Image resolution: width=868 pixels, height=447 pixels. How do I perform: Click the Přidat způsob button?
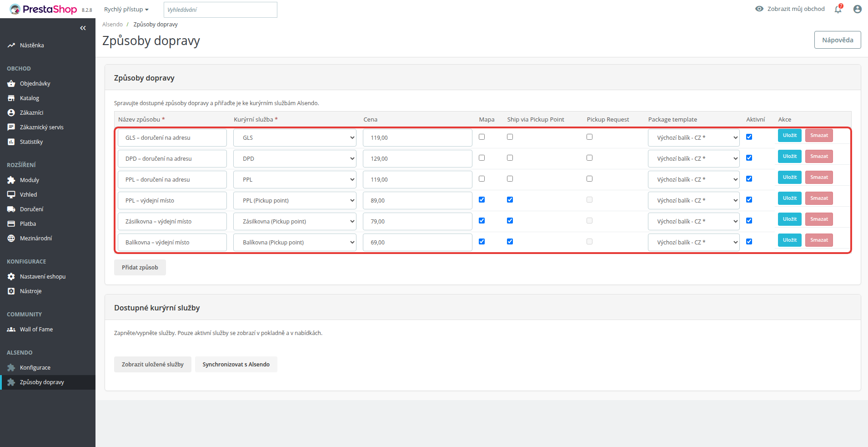pos(140,268)
